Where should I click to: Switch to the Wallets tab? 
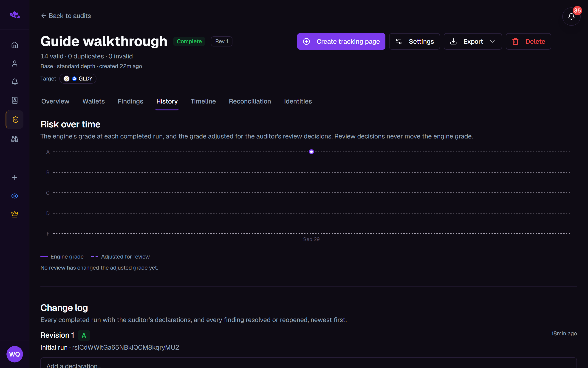[x=93, y=101]
